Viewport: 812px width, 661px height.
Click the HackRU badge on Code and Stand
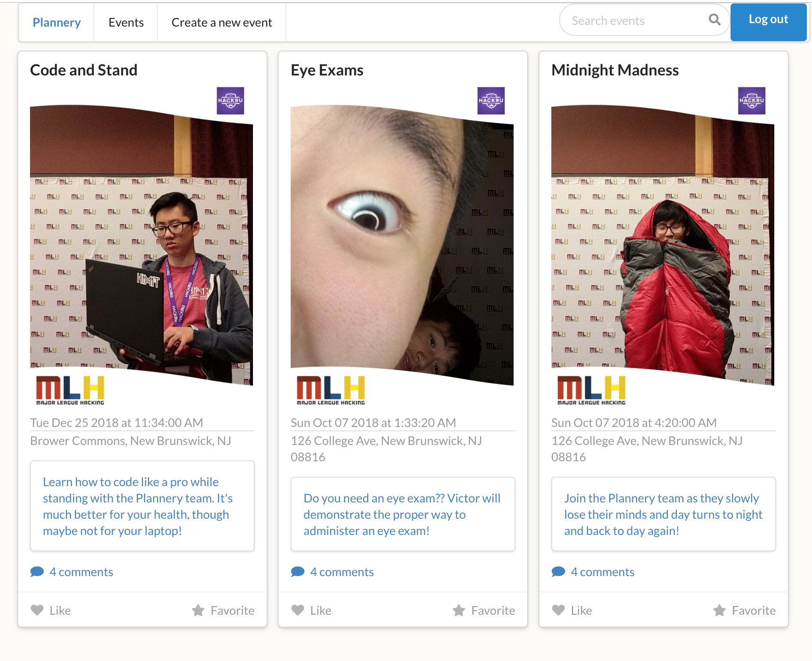click(x=230, y=101)
